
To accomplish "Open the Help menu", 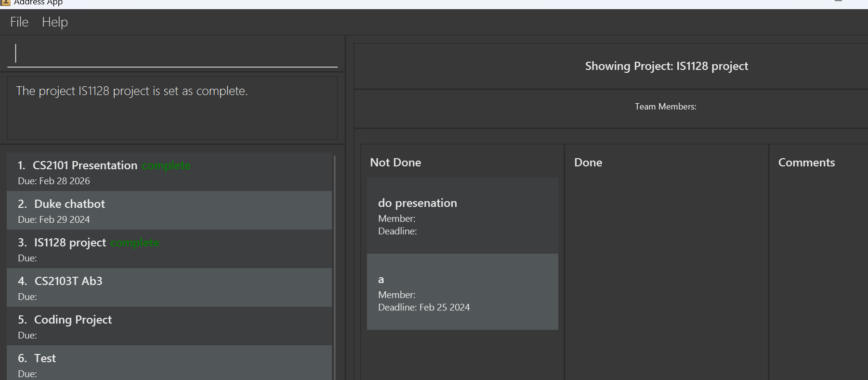I will tap(55, 22).
